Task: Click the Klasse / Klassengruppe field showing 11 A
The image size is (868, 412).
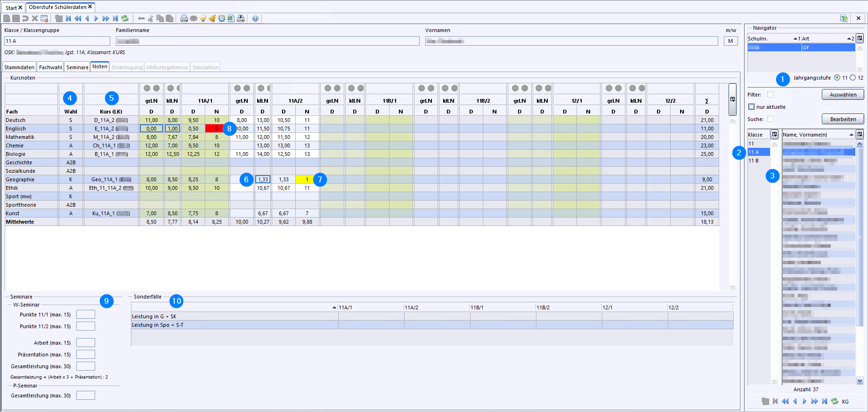Action: pyautogui.click(x=57, y=41)
